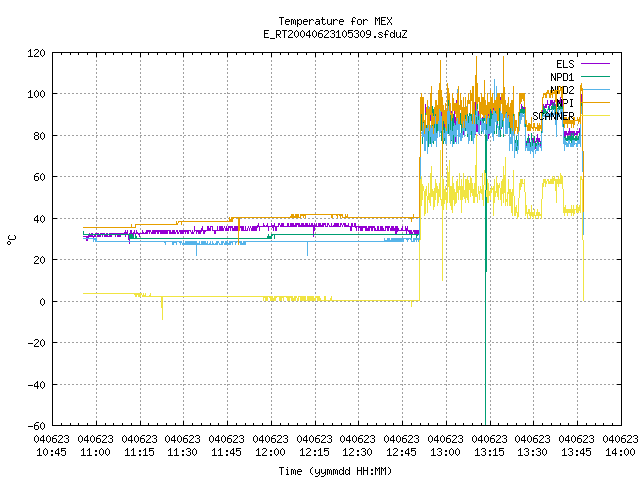This screenshot has width=640, height=480.
Task: Click the chart title 'Temperature for MEX'
Action: tap(335, 21)
